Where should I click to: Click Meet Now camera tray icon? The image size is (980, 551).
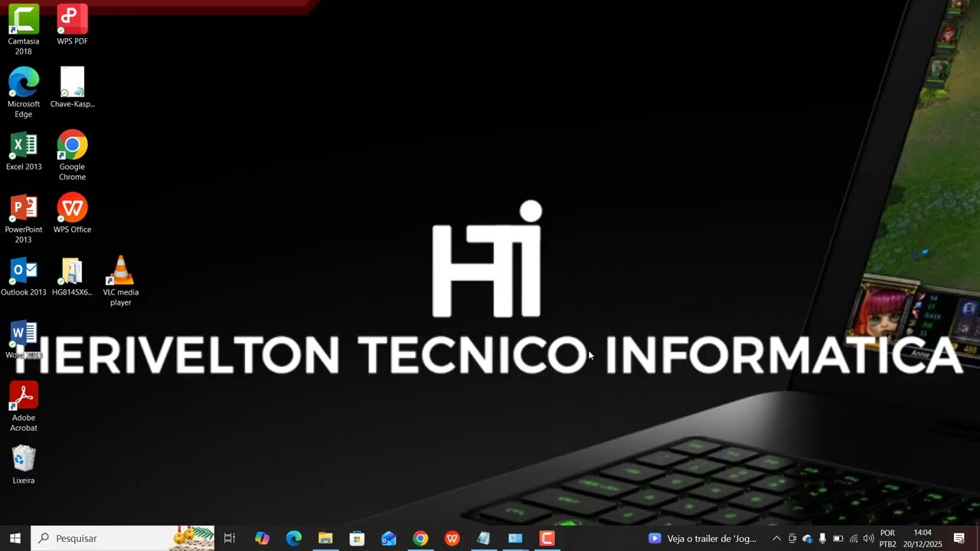point(792,538)
